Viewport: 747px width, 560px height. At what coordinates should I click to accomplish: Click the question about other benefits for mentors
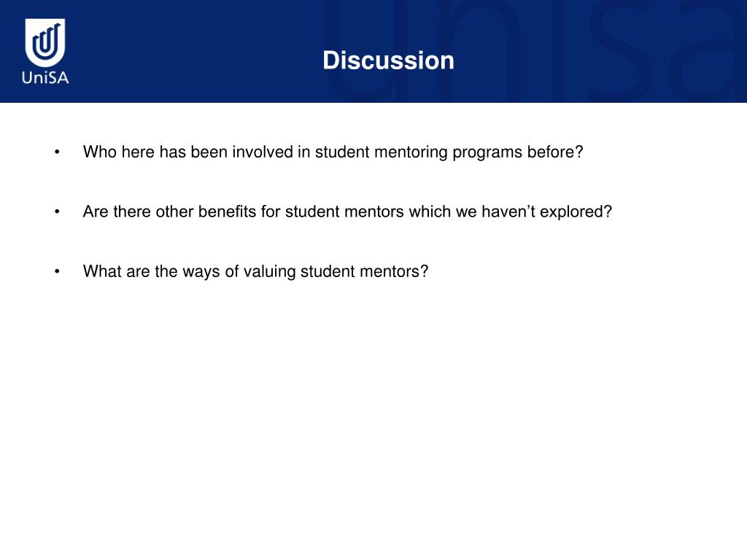point(347,212)
